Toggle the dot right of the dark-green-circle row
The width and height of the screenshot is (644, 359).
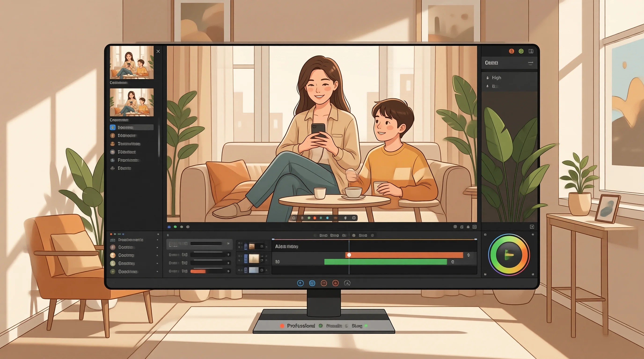point(157,272)
